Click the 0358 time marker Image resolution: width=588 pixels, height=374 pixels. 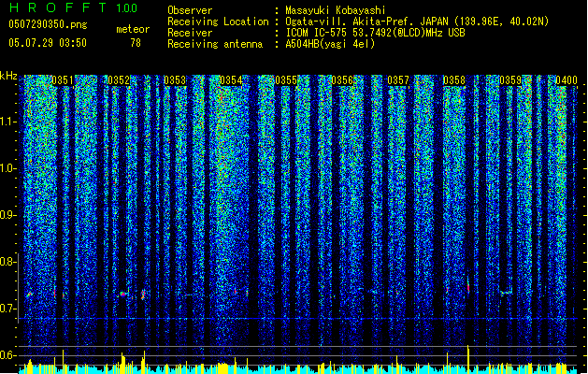454,80
